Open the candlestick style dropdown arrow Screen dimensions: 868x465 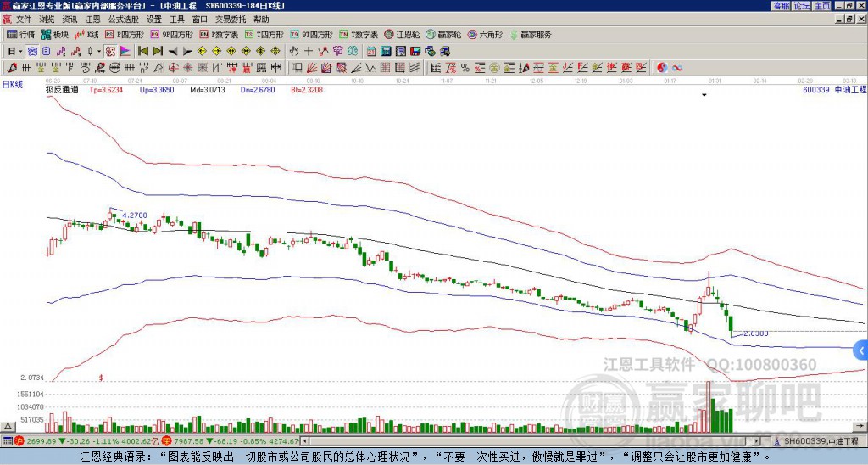tap(99, 51)
